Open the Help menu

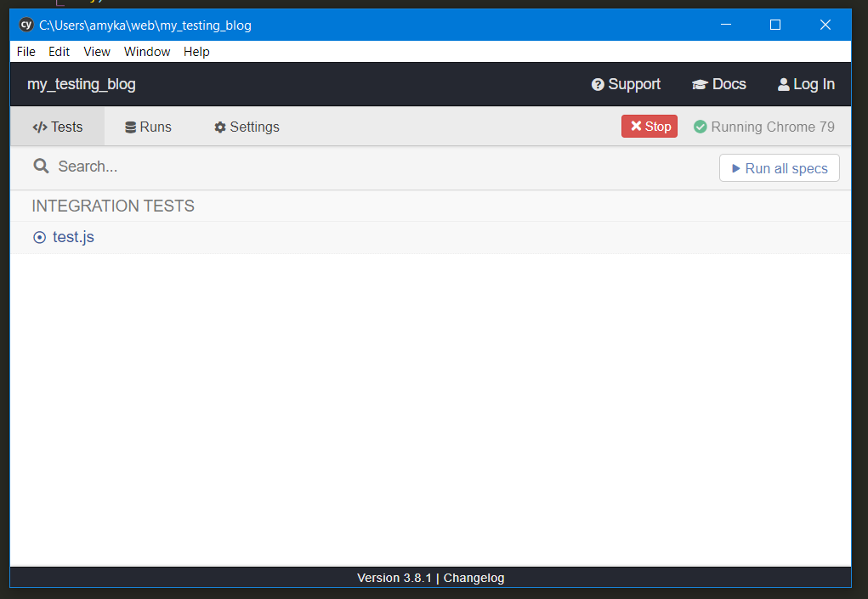click(196, 52)
